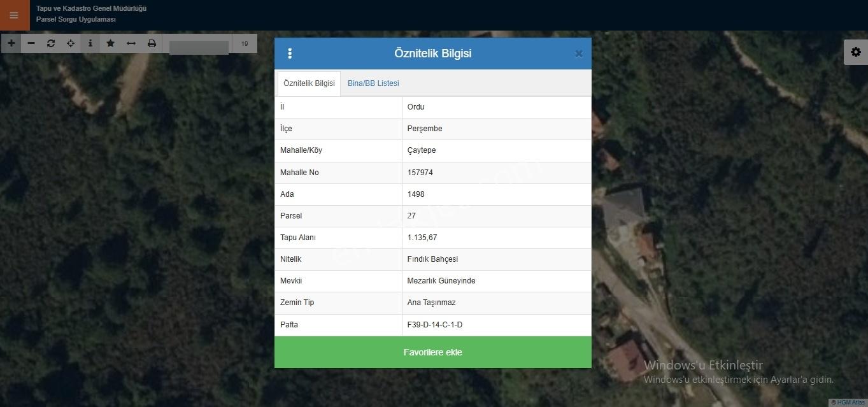Switch to the Bina/BB Listesi tab
The width and height of the screenshot is (868, 407).
coord(373,83)
